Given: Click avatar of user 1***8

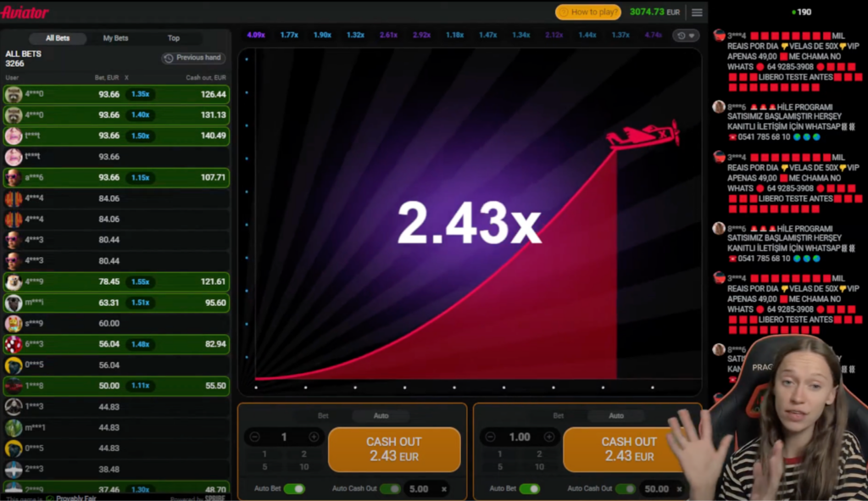Looking at the screenshot, I should coord(14,386).
